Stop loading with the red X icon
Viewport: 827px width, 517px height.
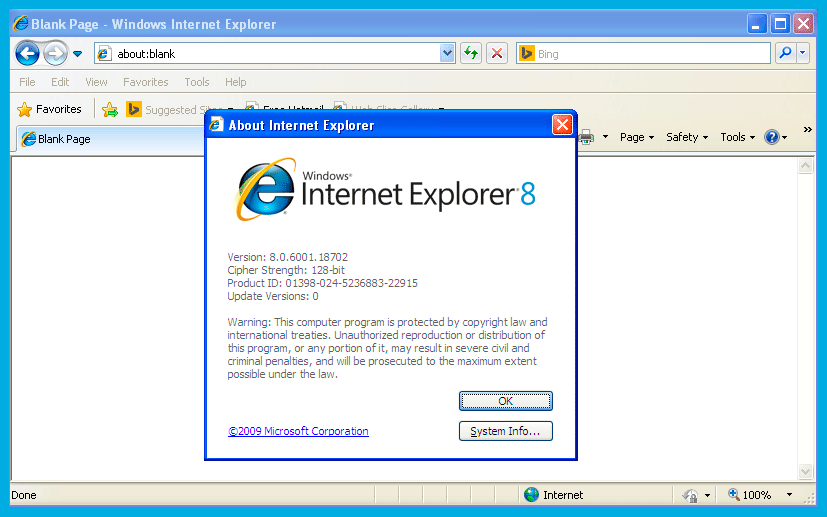coord(496,53)
